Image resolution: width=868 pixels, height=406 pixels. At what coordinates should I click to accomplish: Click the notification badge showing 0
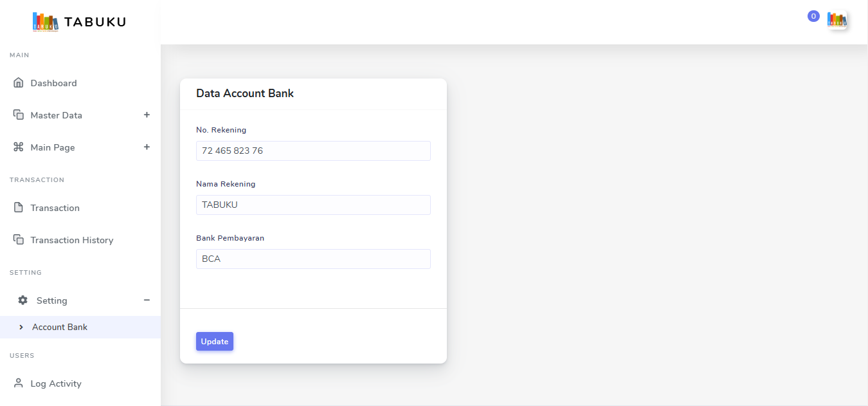[x=813, y=16]
